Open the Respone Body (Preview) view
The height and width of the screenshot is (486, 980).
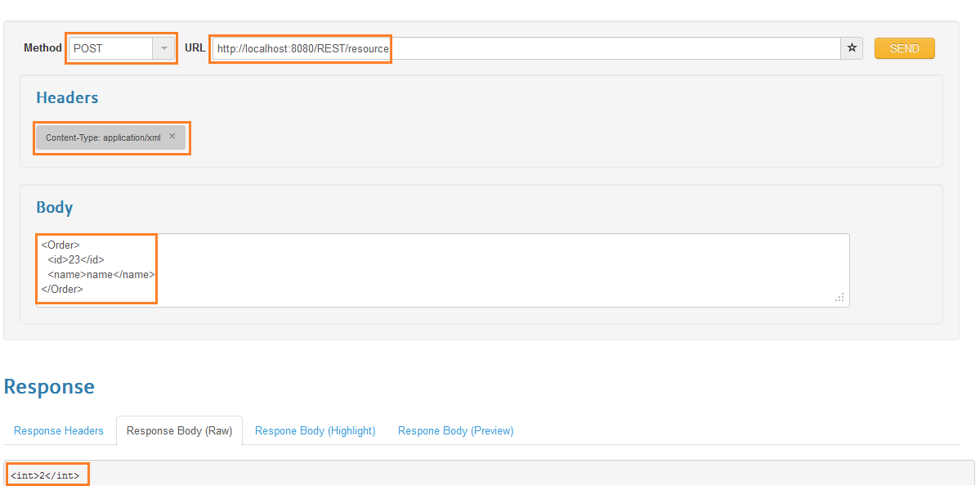[x=455, y=430]
